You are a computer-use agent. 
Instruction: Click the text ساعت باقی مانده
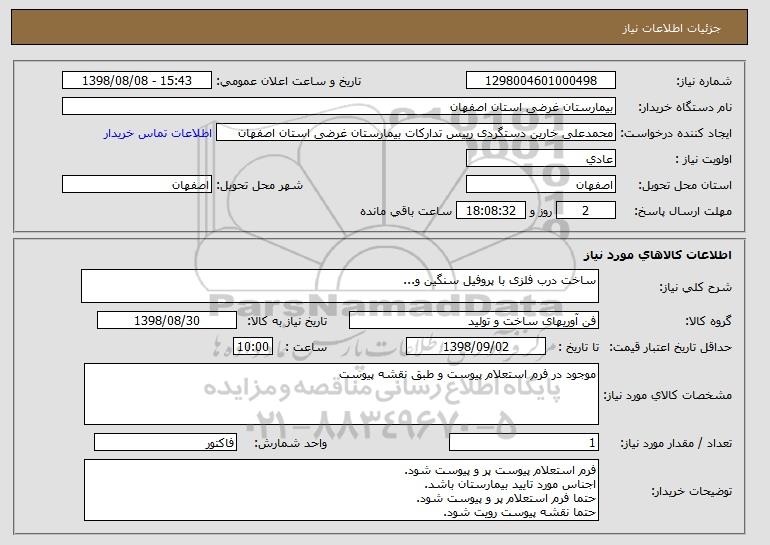[406, 212]
